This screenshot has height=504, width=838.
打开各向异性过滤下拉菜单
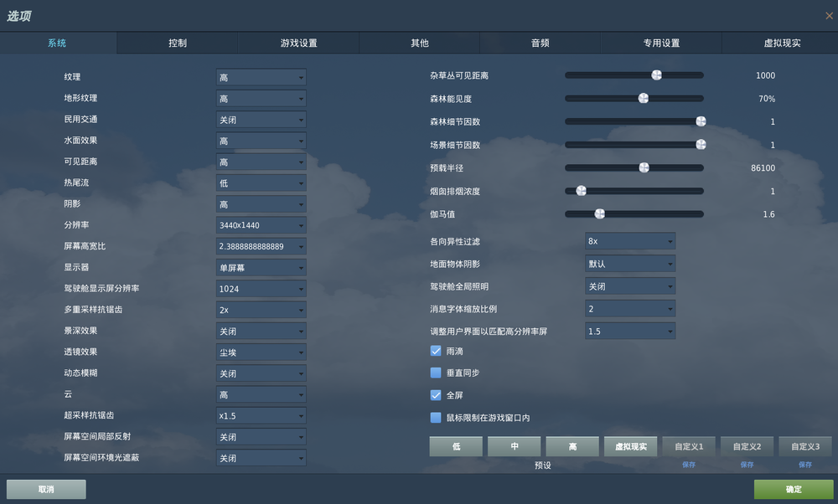click(x=630, y=241)
